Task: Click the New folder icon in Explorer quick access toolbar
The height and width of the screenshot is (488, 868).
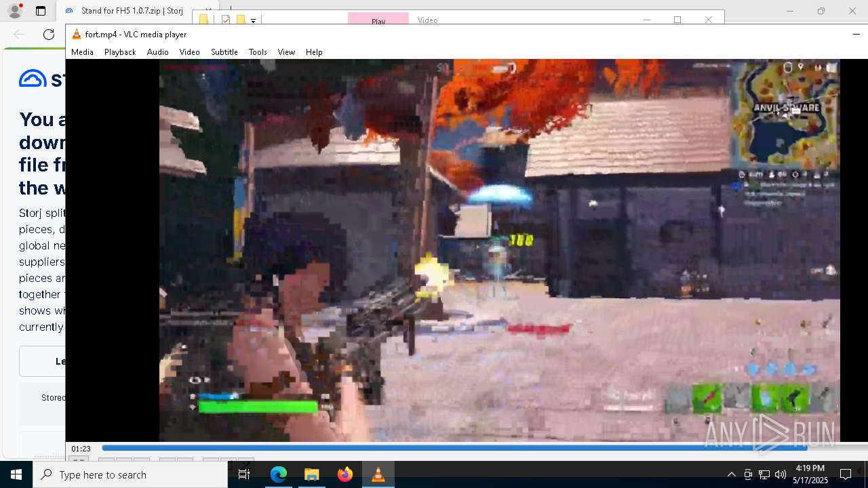Action: tap(241, 20)
